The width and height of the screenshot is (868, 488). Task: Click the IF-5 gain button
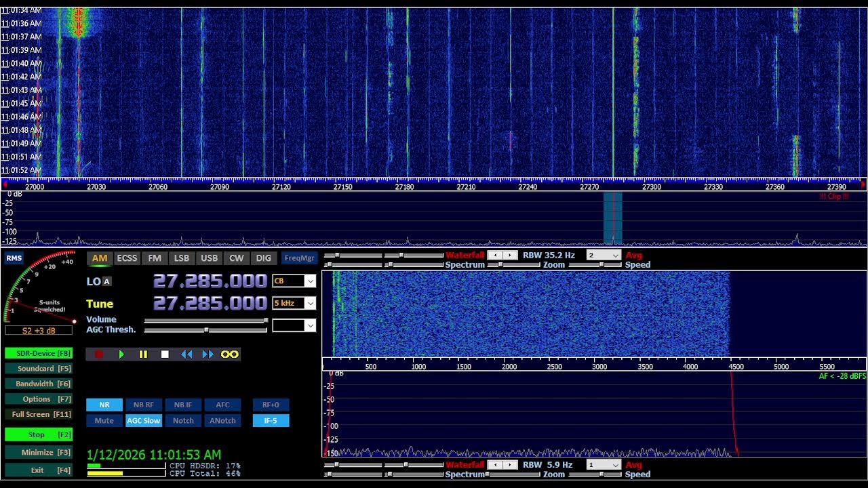pyautogui.click(x=271, y=420)
